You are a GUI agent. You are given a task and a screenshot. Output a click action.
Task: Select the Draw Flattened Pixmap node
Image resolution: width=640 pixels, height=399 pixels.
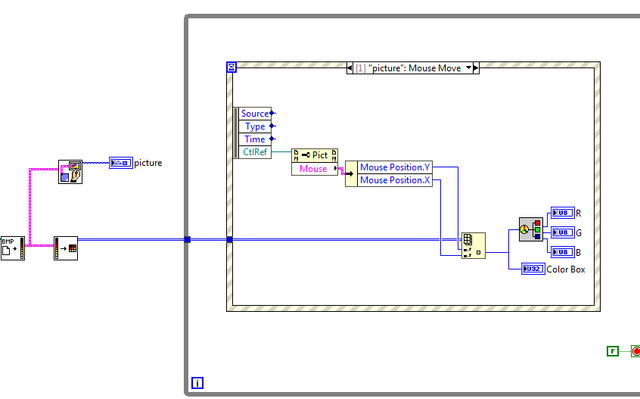point(70,171)
